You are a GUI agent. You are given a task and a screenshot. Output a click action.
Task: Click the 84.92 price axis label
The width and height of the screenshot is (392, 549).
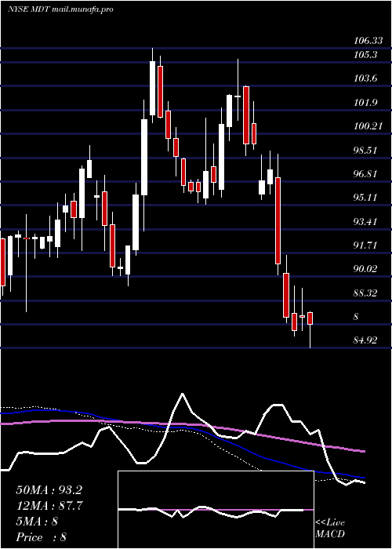click(x=366, y=340)
